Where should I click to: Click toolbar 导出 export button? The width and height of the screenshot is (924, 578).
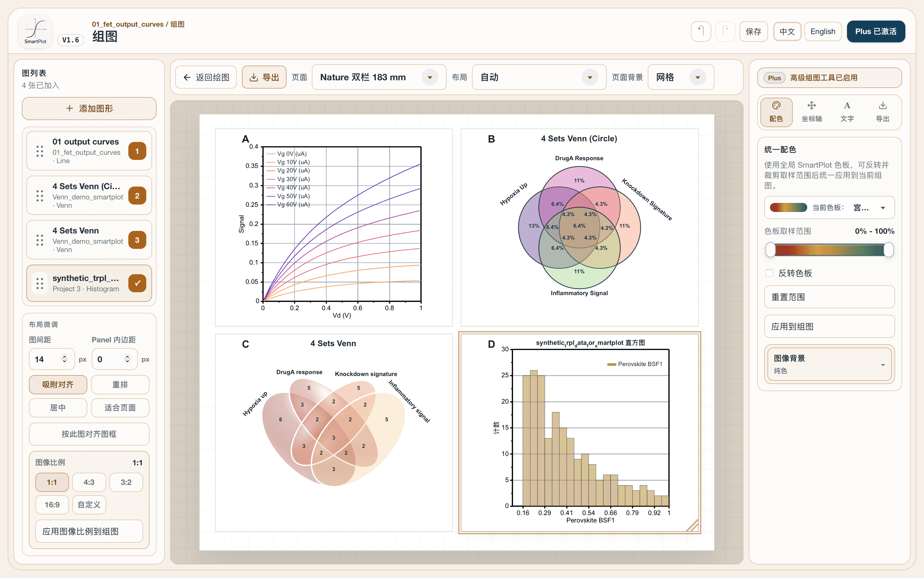coord(264,77)
